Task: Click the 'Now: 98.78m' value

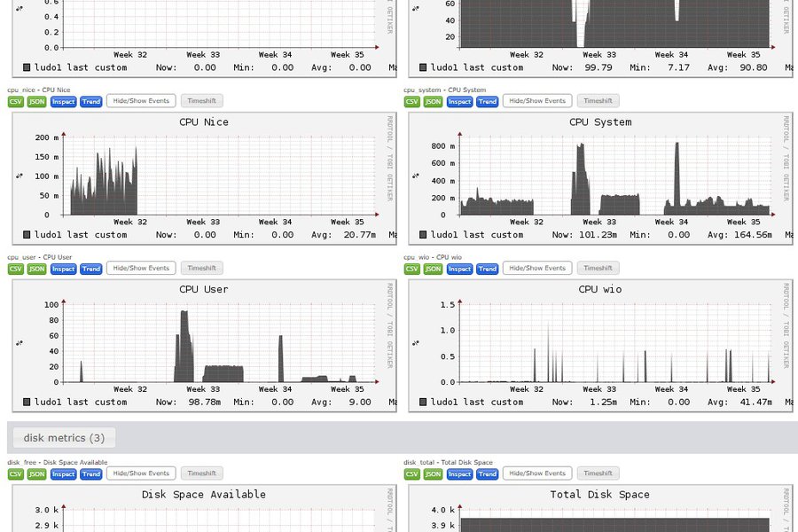Action: [x=188, y=403]
